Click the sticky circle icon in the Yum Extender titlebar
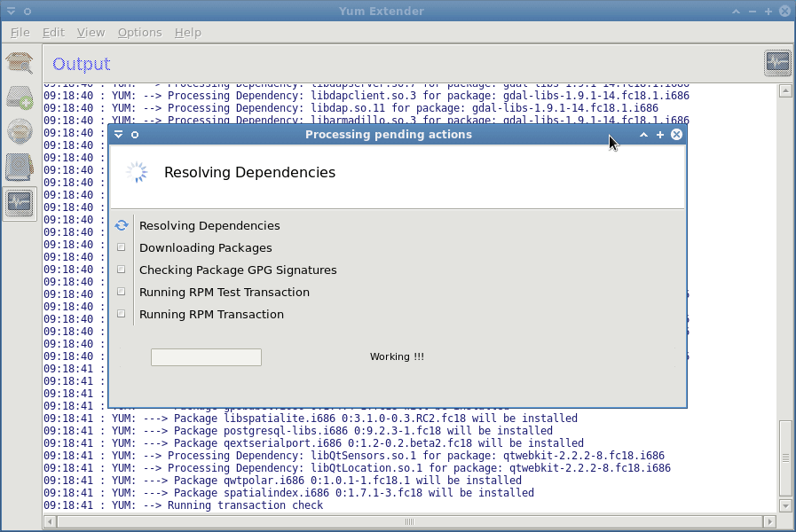Image resolution: width=796 pixels, height=532 pixels. pyautogui.click(x=28, y=11)
